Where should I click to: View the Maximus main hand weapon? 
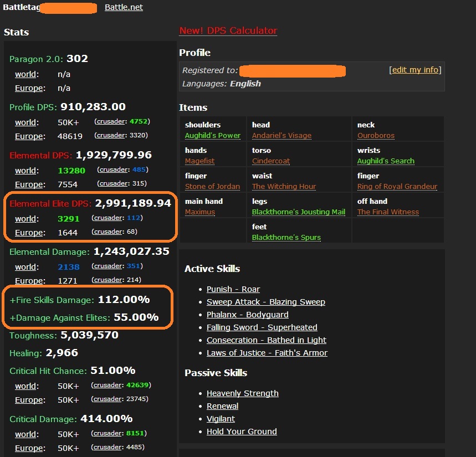click(x=199, y=212)
